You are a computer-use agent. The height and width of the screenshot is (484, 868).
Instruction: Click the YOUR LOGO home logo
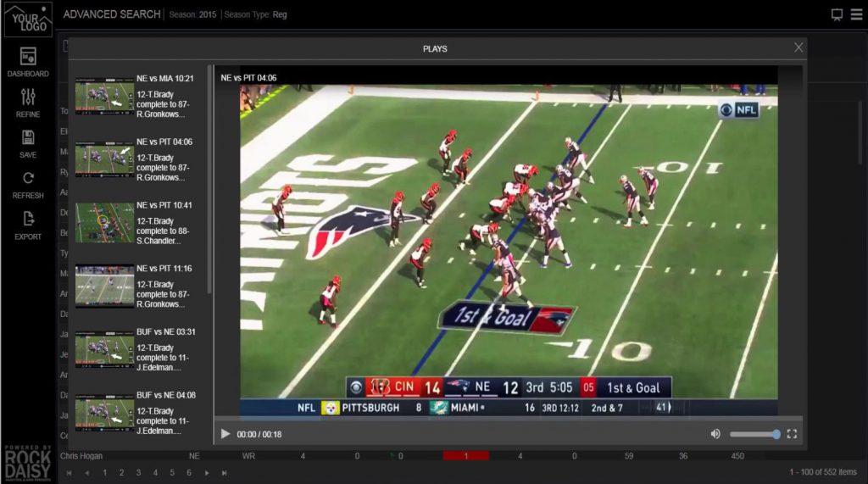click(28, 20)
